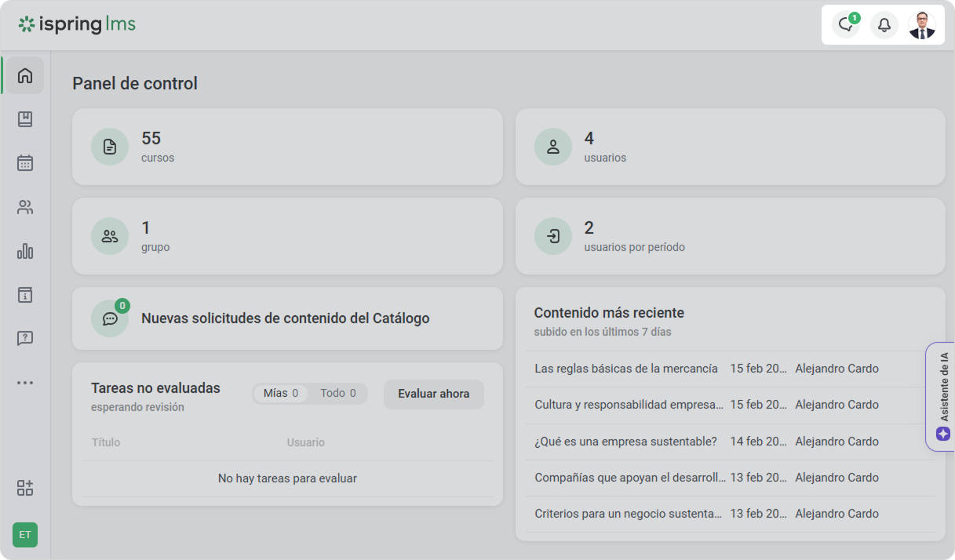Open the reports bar chart icon
The width and height of the screenshot is (955, 560).
pos(25,251)
